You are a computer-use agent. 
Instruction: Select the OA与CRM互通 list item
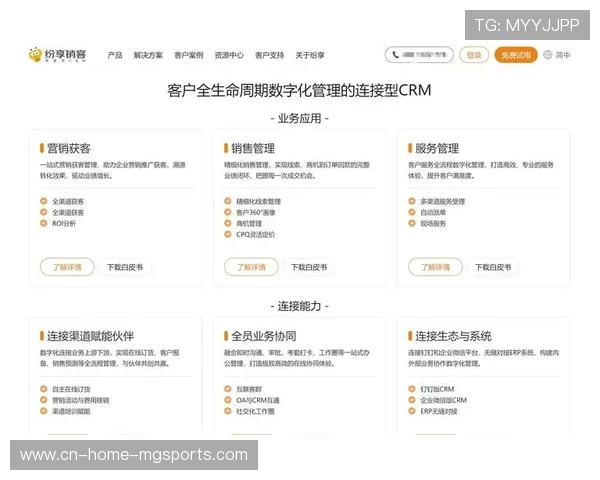[258, 400]
